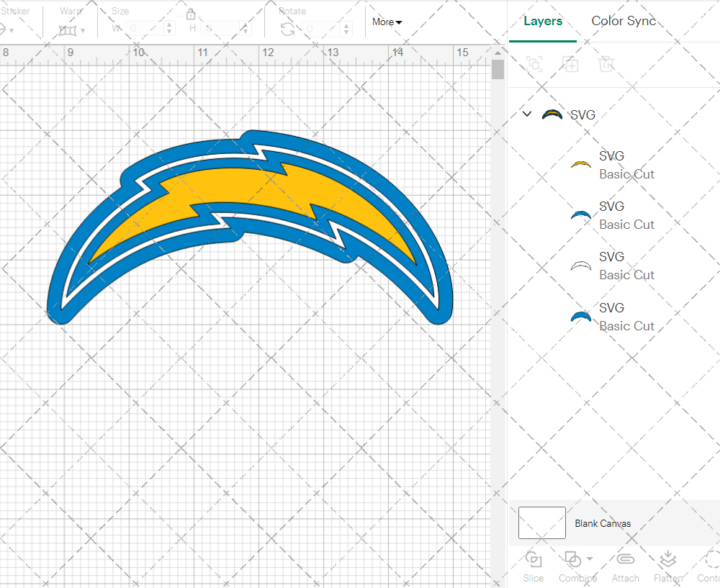720x588 pixels.
Task: Open the More dropdown menu
Action: pos(387,22)
